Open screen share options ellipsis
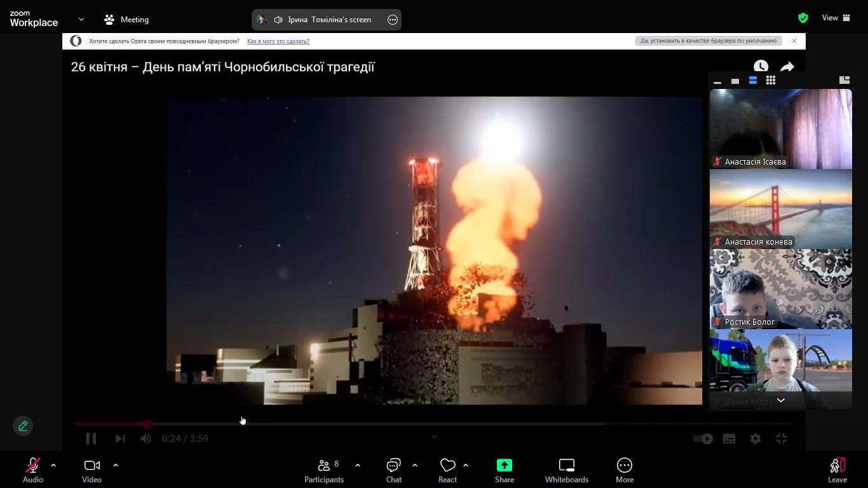The width and height of the screenshot is (868, 488). point(393,20)
